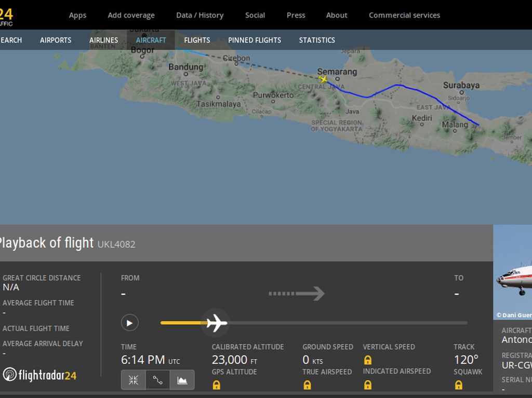Viewport: 532px width, 398px height.
Task: Toggle the fit-to-view collapse arrows icon
Action: pyautogui.click(x=134, y=380)
